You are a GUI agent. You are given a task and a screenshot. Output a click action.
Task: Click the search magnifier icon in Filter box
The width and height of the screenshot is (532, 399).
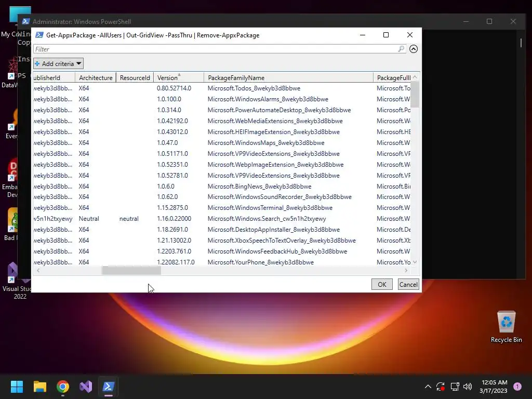pos(401,49)
